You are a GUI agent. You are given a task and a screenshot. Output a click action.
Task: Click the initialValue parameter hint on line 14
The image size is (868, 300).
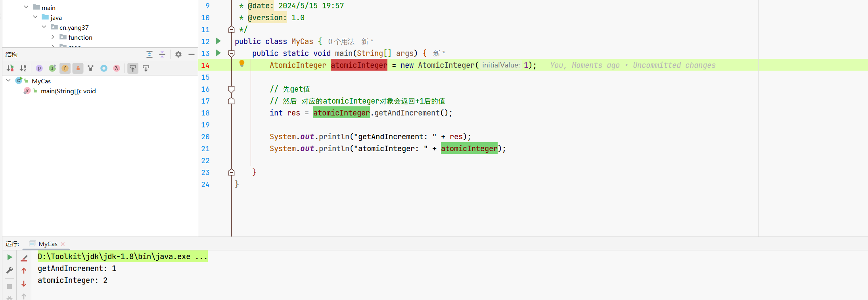point(501,65)
